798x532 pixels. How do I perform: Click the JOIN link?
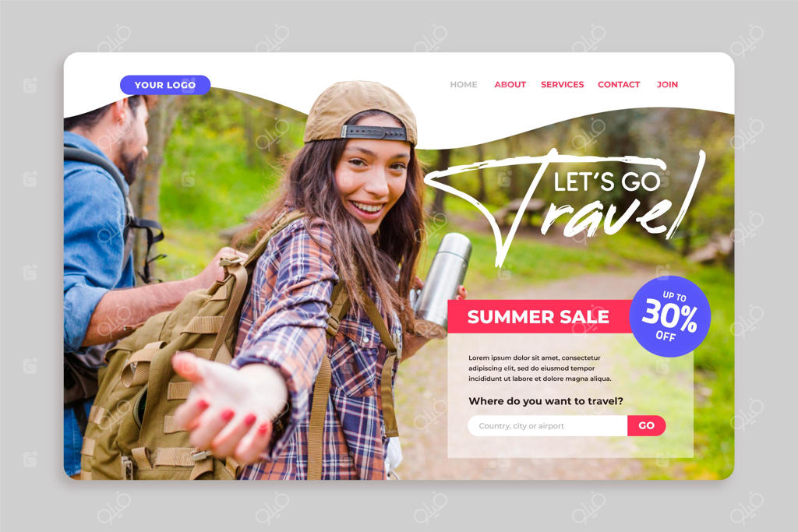click(667, 84)
